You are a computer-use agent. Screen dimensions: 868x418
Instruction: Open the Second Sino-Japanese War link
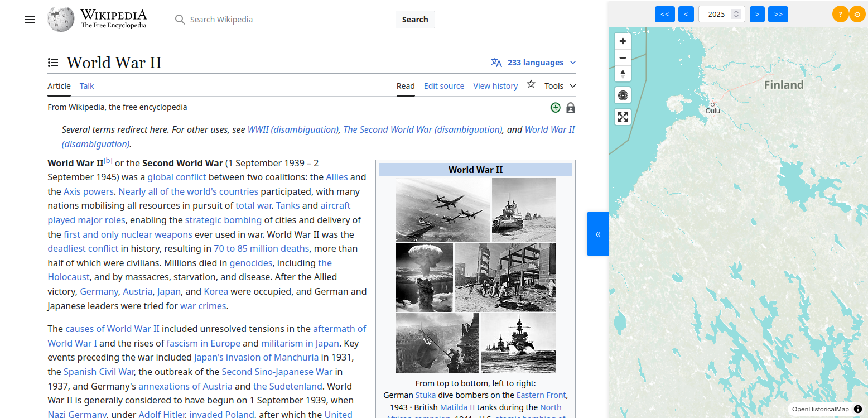point(277,372)
